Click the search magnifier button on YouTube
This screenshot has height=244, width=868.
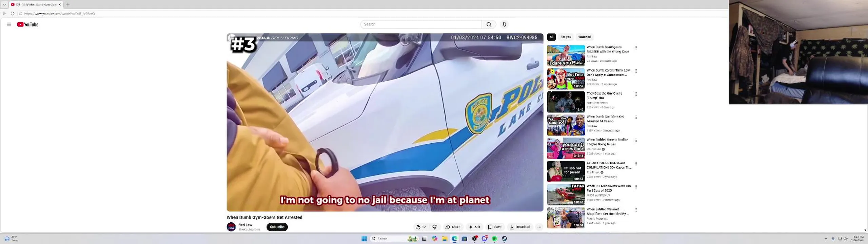point(489,24)
